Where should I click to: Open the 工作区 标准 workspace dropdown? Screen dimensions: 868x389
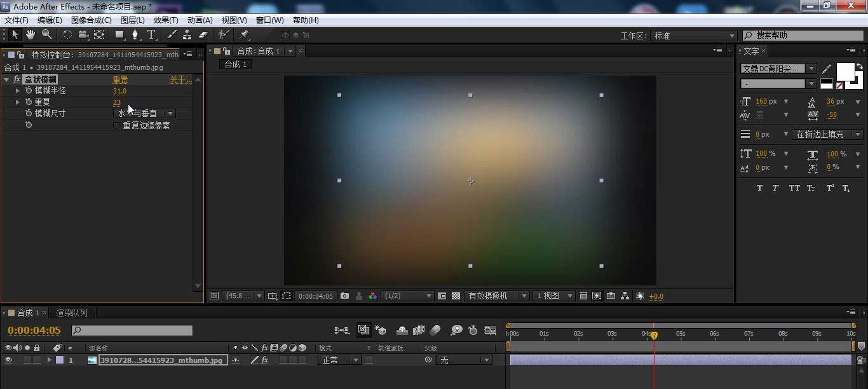pyautogui.click(x=694, y=36)
